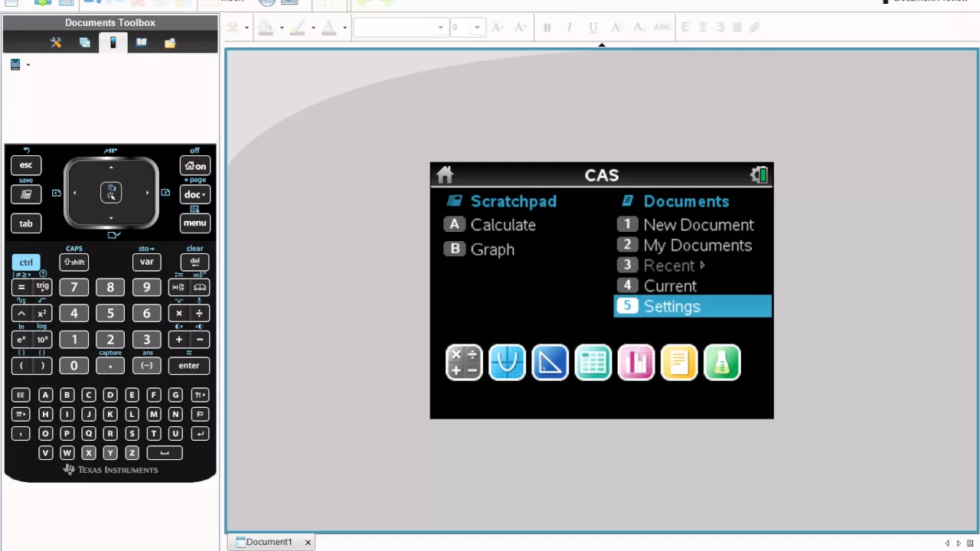Click the doc key on the keypad
This screenshot has width=980, height=551.
coord(194,194)
